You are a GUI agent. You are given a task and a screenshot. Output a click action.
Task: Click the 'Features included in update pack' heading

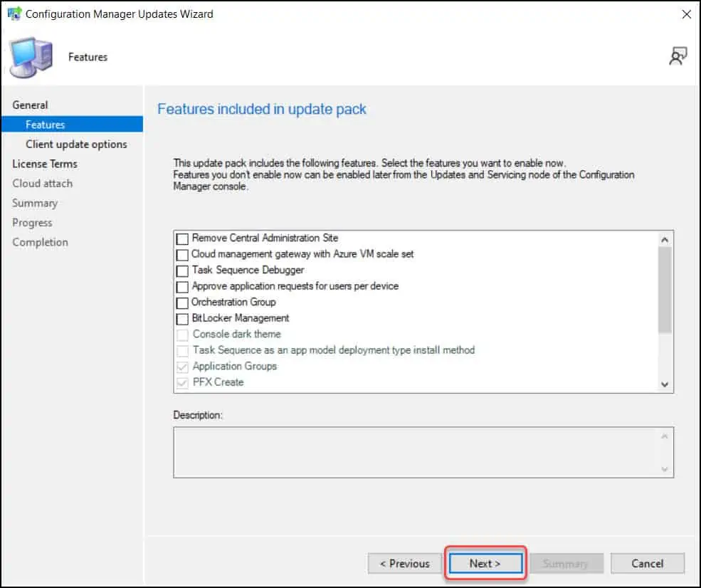[x=261, y=109]
